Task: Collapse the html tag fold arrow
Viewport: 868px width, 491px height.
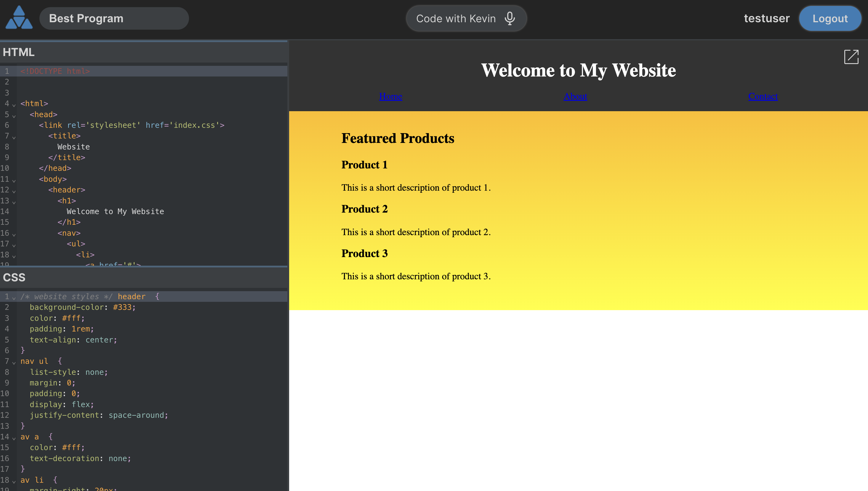Action: (14, 105)
